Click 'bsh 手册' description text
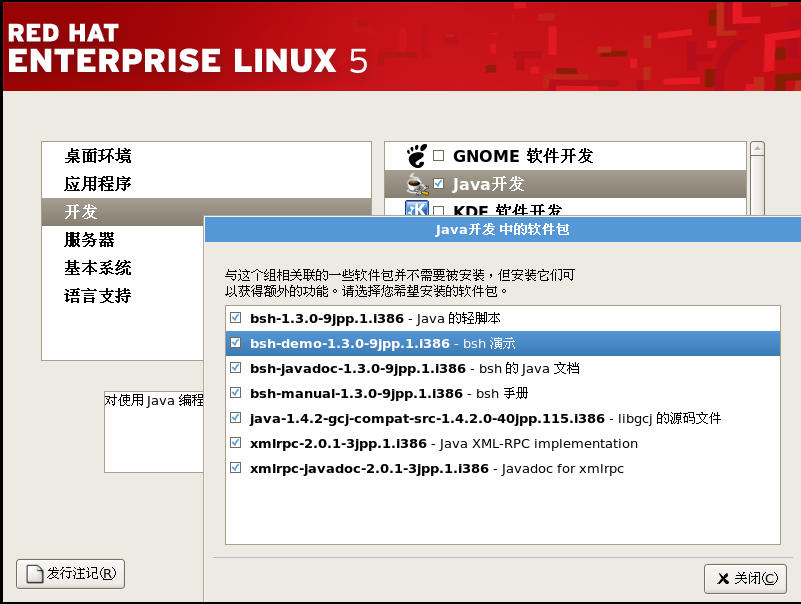The image size is (801, 604). coord(502,393)
